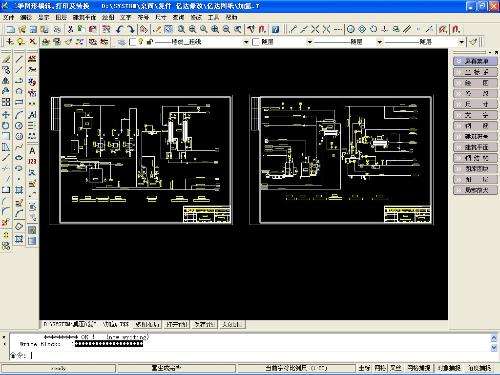Select the four-arrow move tool
500x375 pixels.
6,115
